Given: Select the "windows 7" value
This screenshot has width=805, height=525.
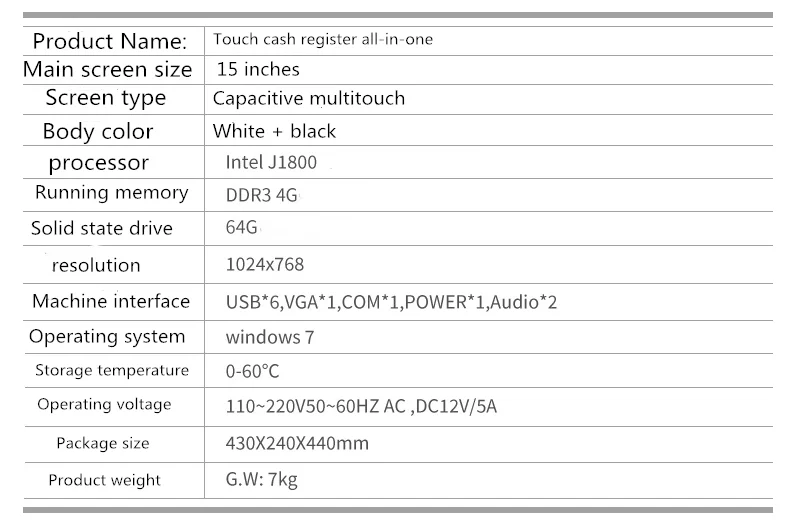Looking at the screenshot, I should pos(270,337).
